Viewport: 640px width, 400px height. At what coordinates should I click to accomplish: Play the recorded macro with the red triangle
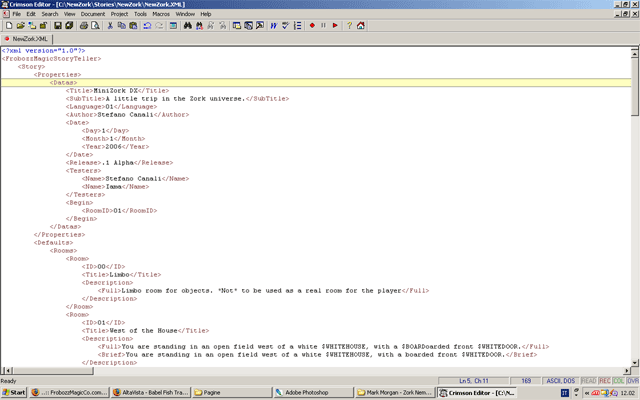point(335,25)
